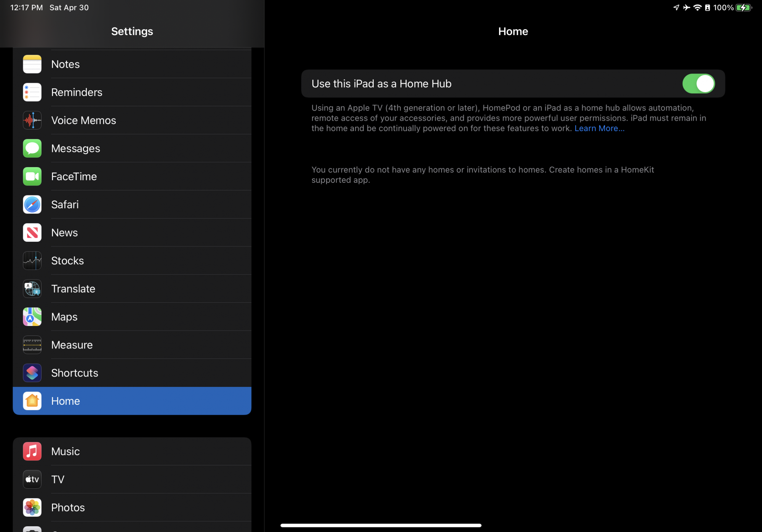This screenshot has height=532, width=762.
Task: Tap the home indicator bar
Action: pos(381,526)
